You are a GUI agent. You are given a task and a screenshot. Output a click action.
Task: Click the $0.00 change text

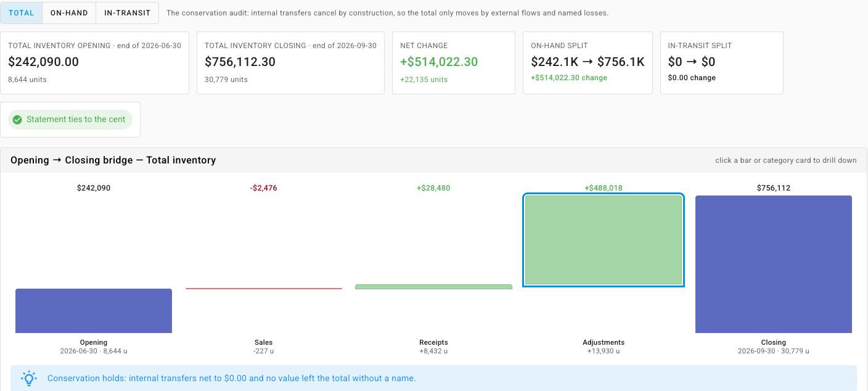692,78
